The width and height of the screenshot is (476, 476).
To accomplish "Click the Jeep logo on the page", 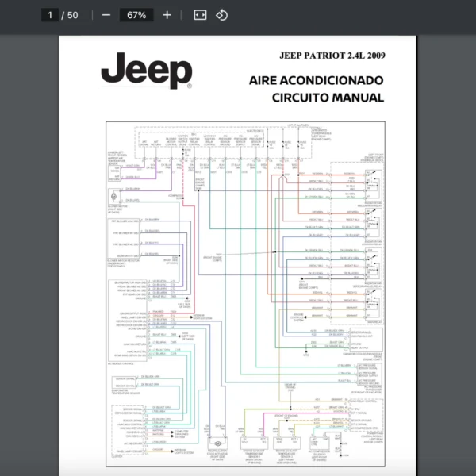I will 147,71.
